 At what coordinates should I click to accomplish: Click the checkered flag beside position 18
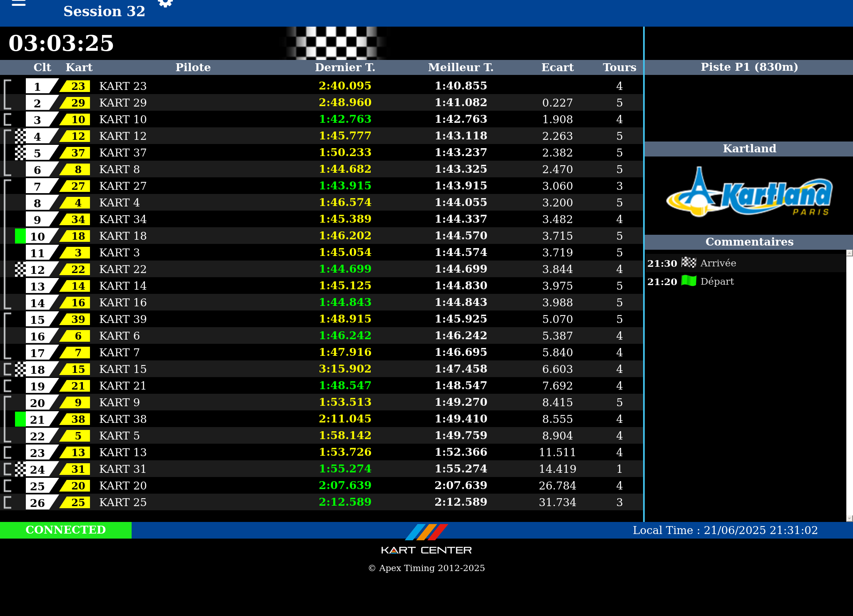(x=20, y=369)
